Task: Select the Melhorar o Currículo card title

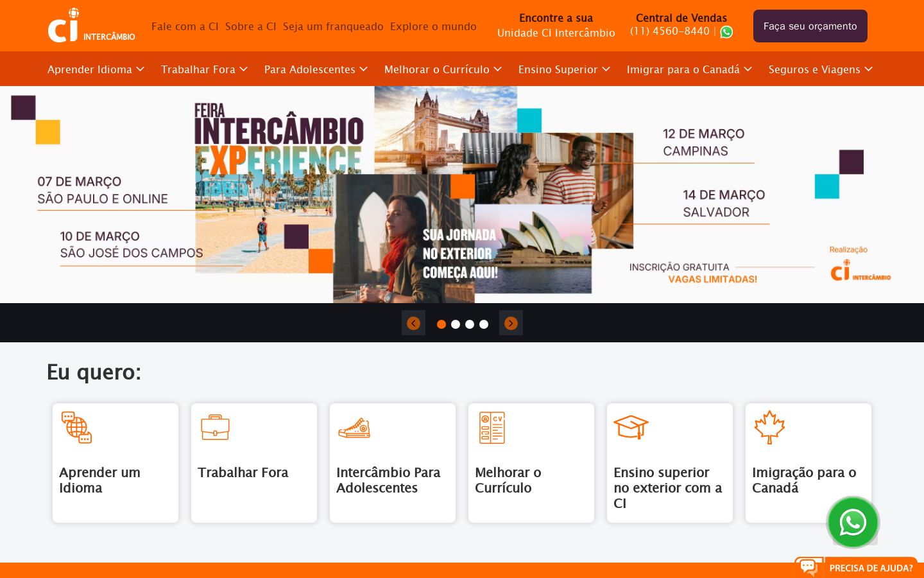Action: click(508, 480)
